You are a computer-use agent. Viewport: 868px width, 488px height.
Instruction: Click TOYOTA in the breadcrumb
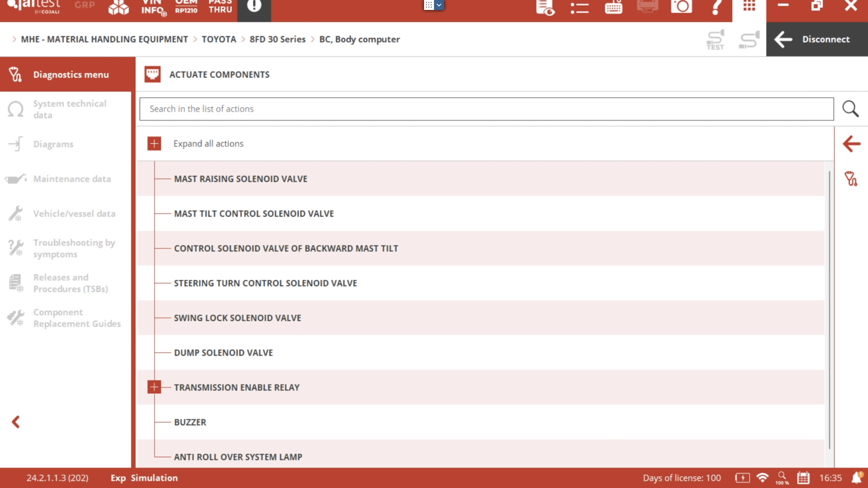(x=219, y=39)
